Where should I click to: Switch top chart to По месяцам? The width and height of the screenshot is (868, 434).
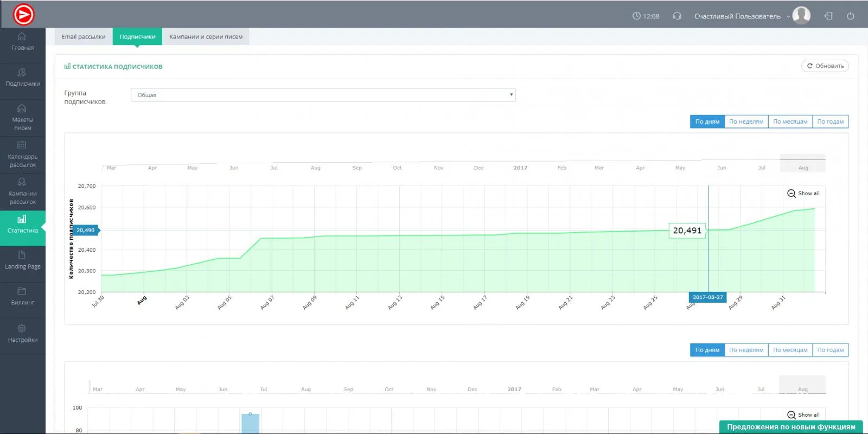tap(790, 122)
